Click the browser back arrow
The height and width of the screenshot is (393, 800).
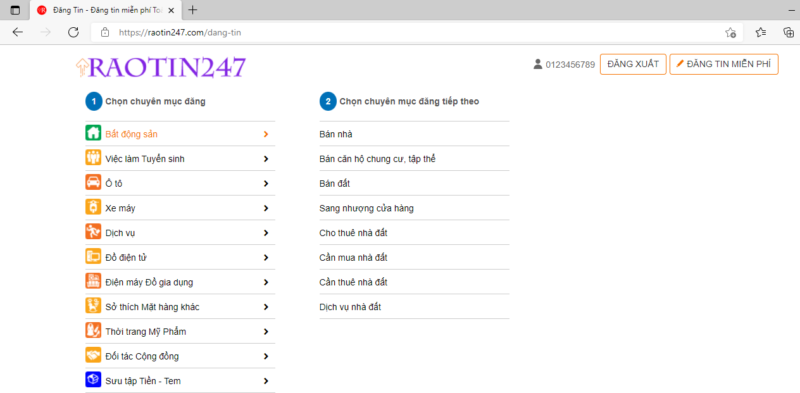coord(18,32)
